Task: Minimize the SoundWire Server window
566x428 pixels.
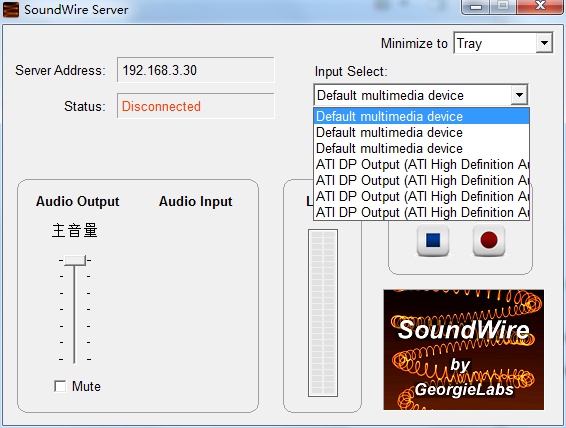Action: pos(476,7)
